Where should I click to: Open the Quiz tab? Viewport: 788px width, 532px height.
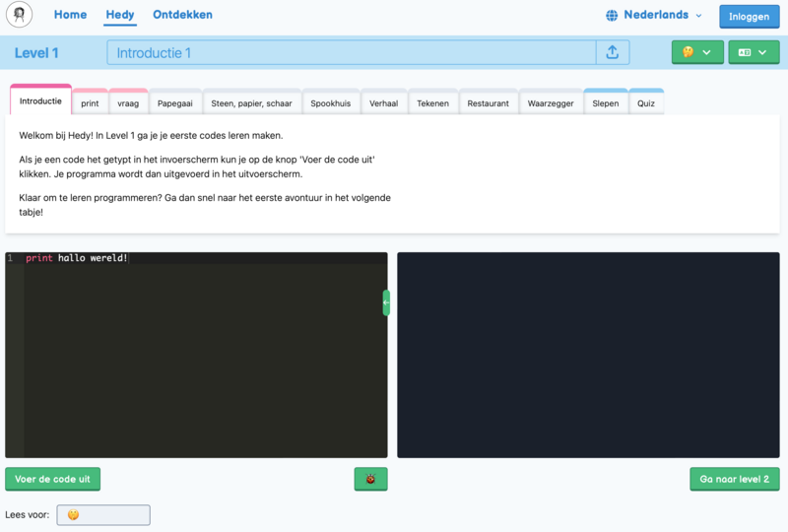646,102
